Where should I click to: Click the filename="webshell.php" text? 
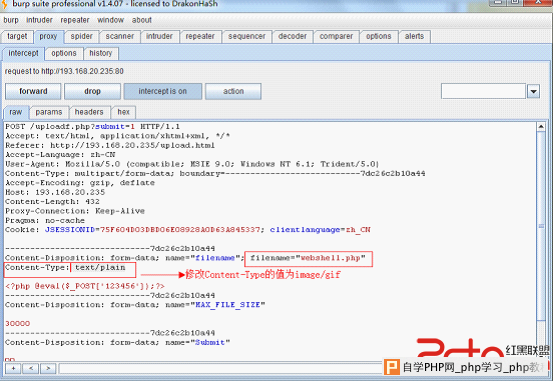308,258
